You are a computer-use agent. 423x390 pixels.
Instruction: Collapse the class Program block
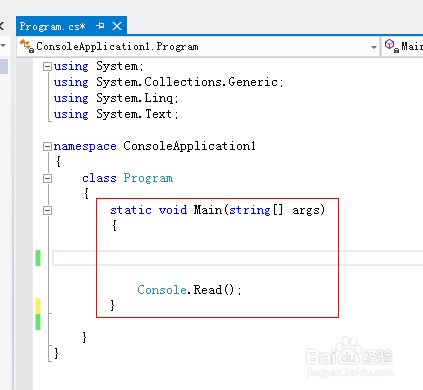point(47,178)
